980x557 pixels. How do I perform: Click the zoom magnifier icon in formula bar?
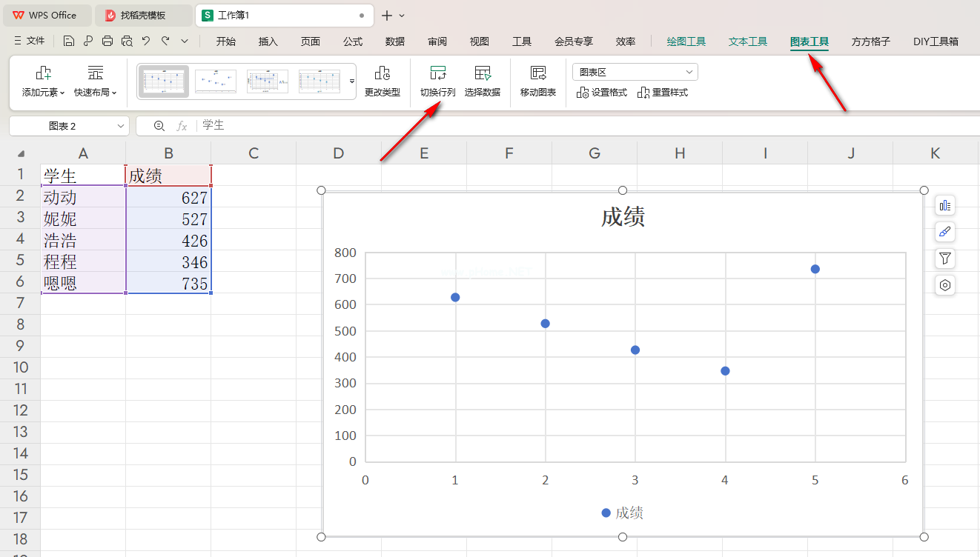(x=159, y=126)
